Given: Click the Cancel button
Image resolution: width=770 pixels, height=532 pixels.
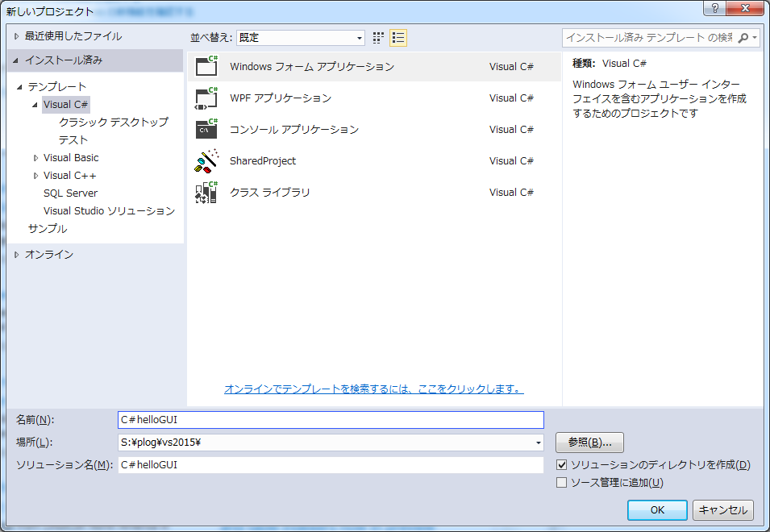Looking at the screenshot, I should [723, 510].
